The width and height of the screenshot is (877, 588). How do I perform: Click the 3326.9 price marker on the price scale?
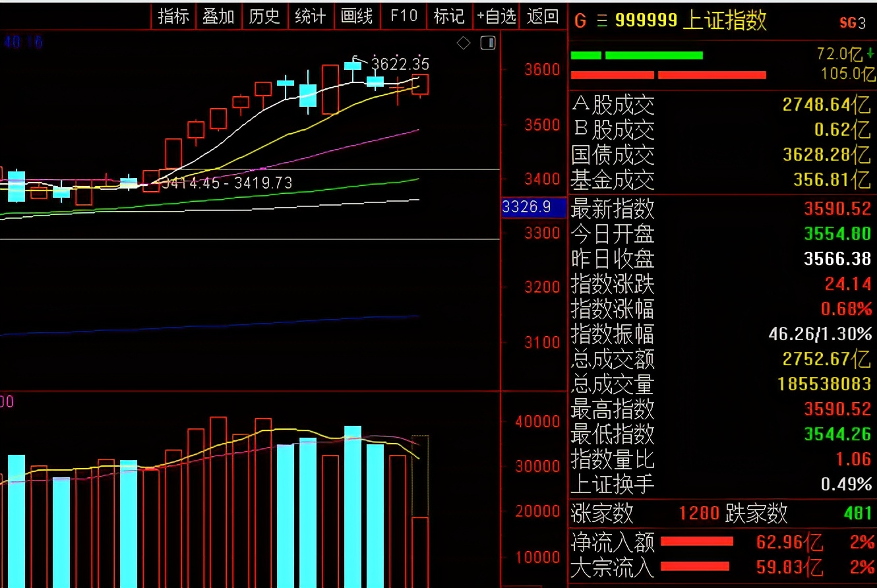click(534, 207)
